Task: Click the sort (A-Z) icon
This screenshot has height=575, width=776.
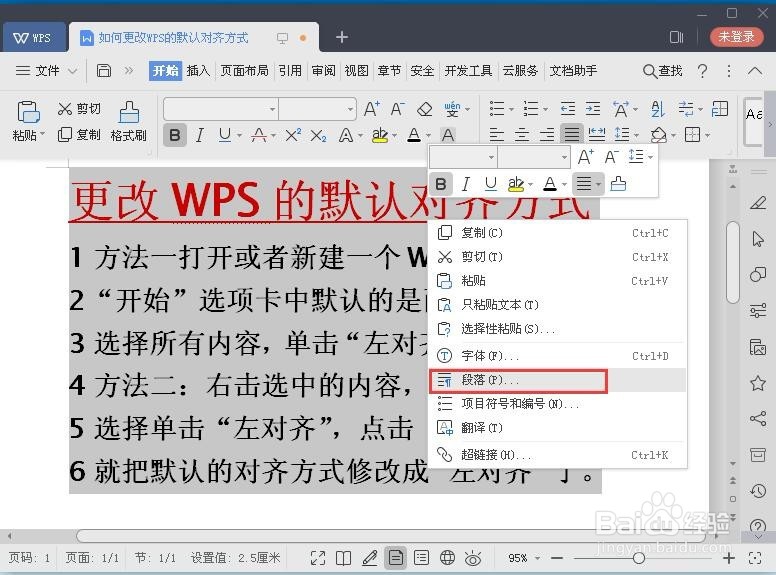Action: pos(658,108)
